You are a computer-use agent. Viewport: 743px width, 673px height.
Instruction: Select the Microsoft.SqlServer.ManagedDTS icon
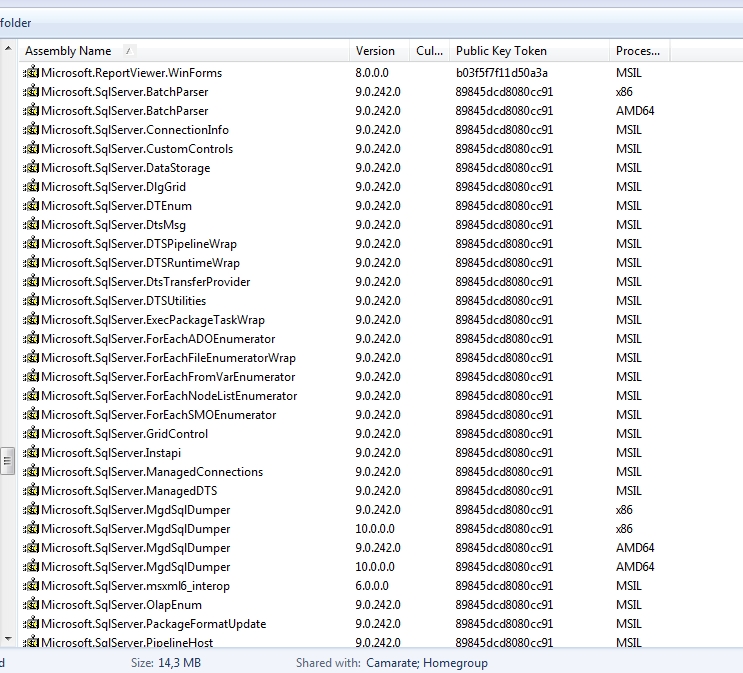tap(31, 491)
